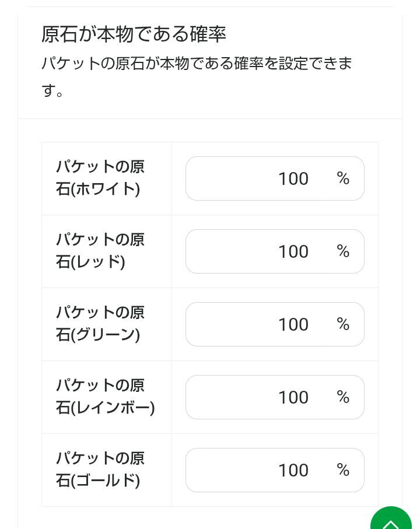420x529 pixels.
Task: Click the パケットの原石(レッド) row label
Action: click(x=100, y=251)
